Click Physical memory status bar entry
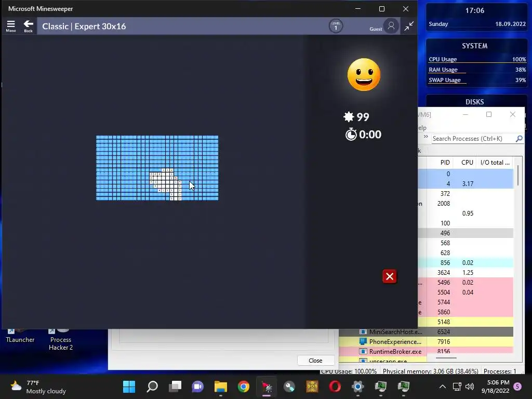Image resolution: width=532 pixels, height=399 pixels. pos(430,371)
